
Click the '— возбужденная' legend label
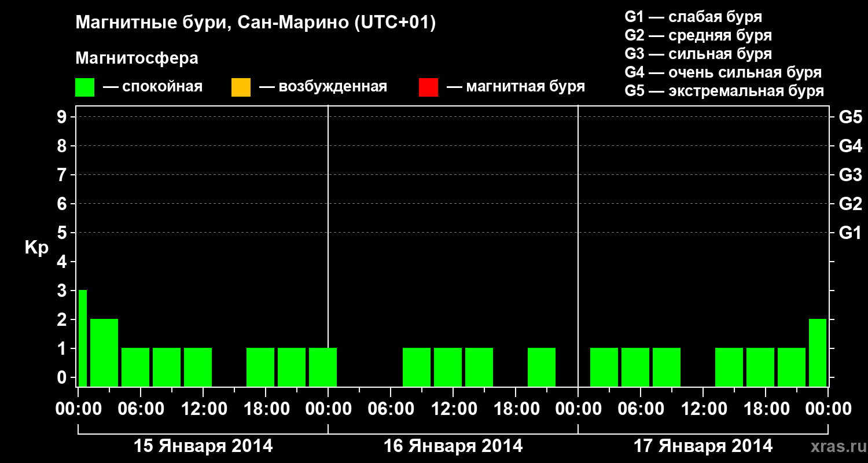(323, 87)
